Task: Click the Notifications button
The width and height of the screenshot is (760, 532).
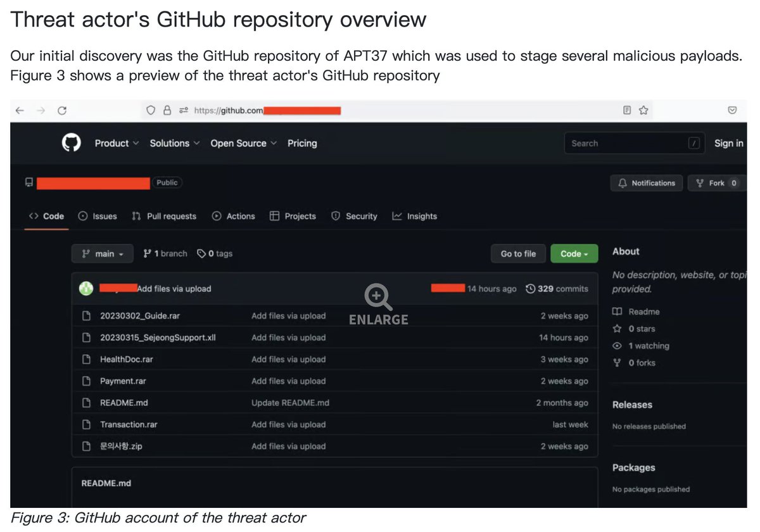Action: [x=647, y=183]
